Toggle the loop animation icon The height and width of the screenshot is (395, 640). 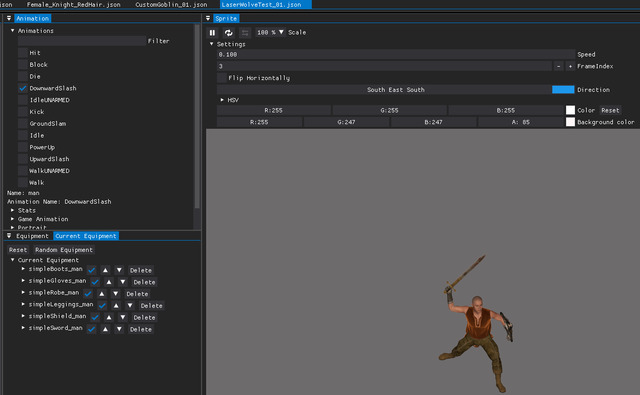tap(229, 33)
